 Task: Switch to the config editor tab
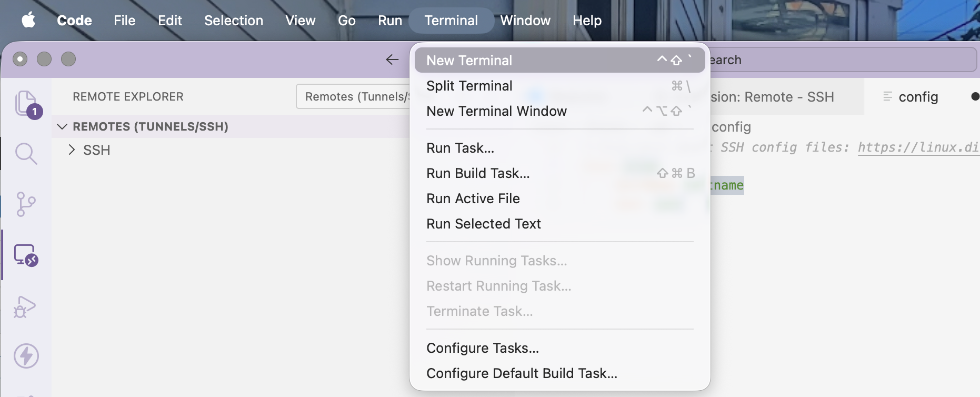coord(918,97)
